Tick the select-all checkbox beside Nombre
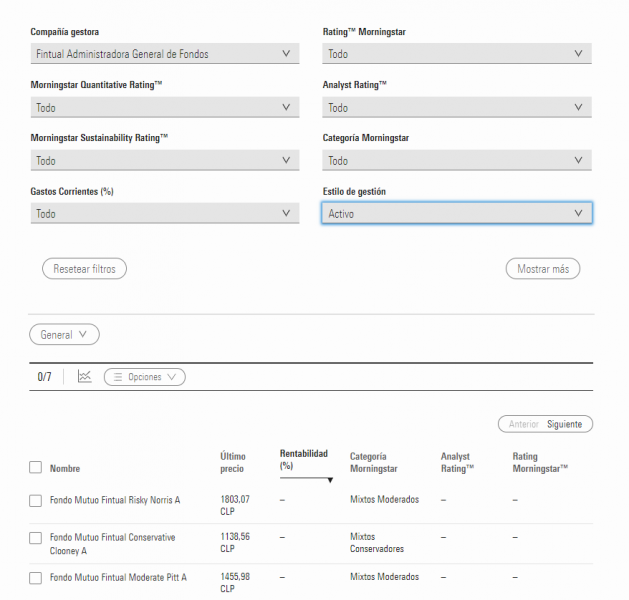The height and width of the screenshot is (600, 629). (36, 467)
